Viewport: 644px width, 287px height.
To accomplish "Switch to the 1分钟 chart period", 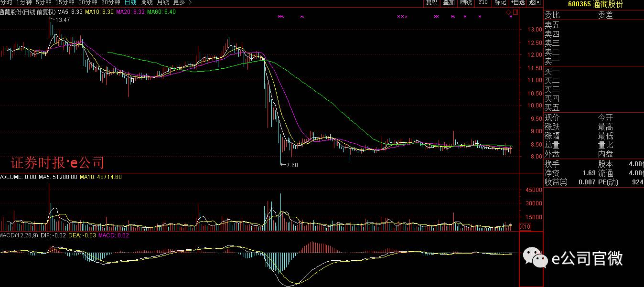I will [24, 2].
